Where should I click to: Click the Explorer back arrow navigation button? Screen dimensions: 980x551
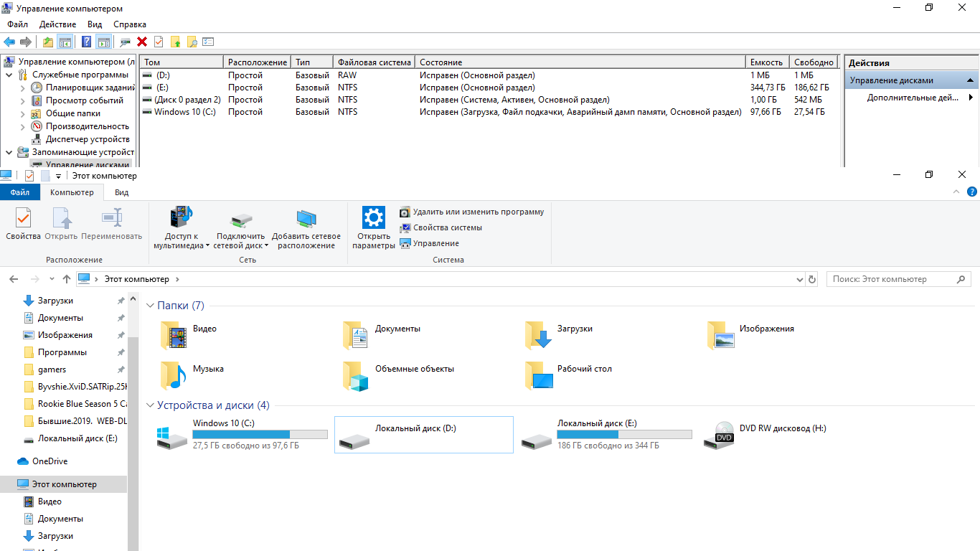[x=14, y=279]
